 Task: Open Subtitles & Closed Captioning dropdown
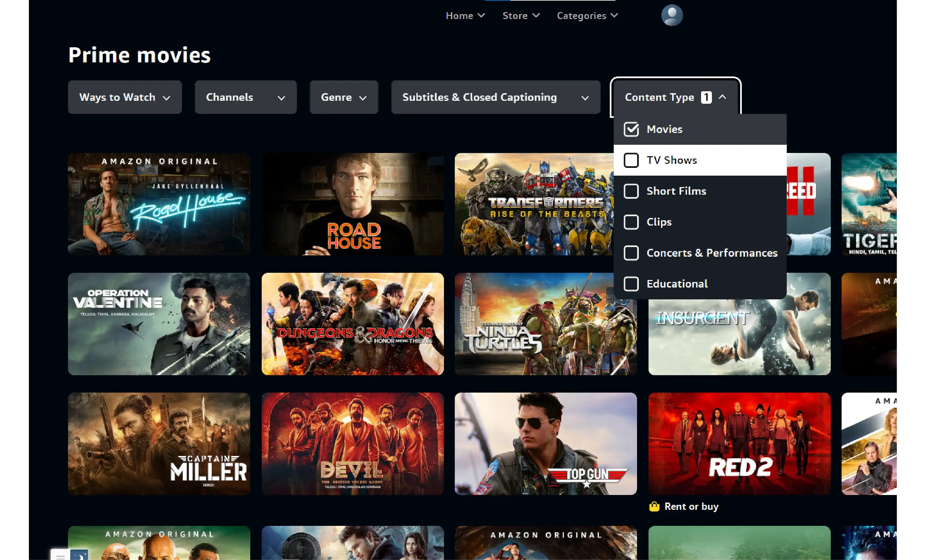495,97
